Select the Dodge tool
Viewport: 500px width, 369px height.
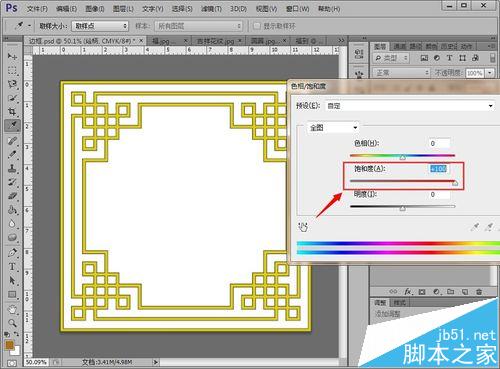click(12, 238)
